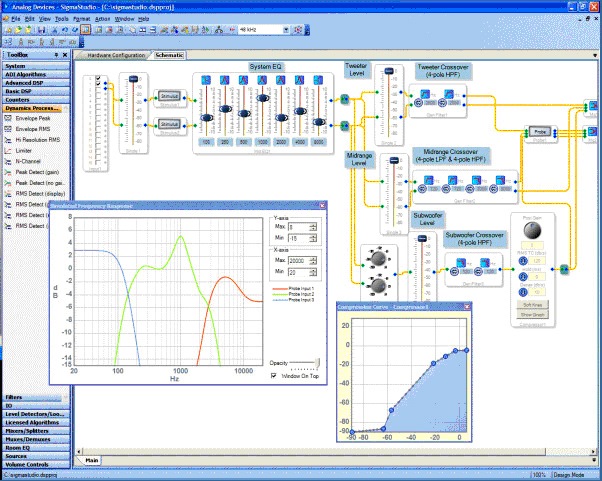Viewport: 602px width, 481px height.
Task: Click the Show Graph button
Action: click(532, 315)
